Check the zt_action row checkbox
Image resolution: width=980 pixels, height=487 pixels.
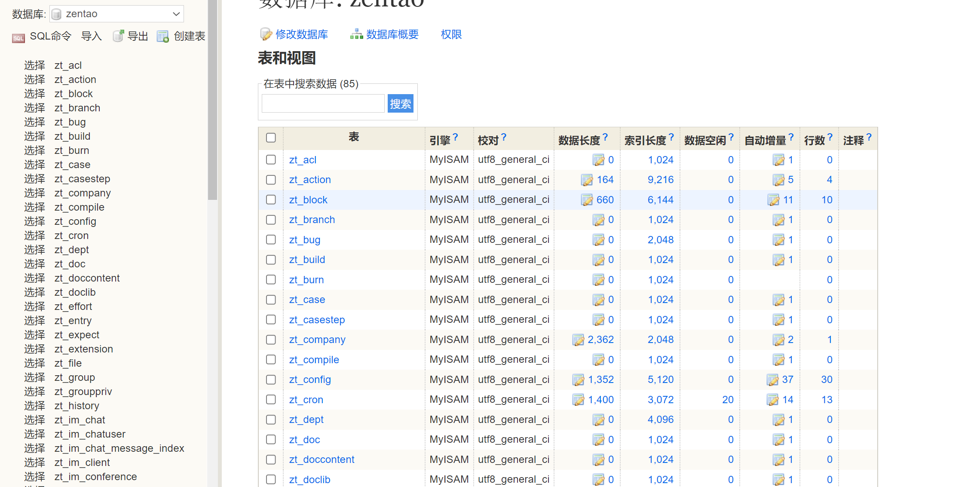(271, 180)
